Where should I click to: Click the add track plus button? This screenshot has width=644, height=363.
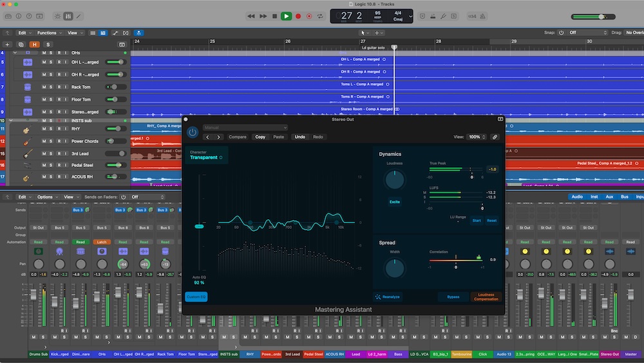pyautogui.click(x=7, y=44)
